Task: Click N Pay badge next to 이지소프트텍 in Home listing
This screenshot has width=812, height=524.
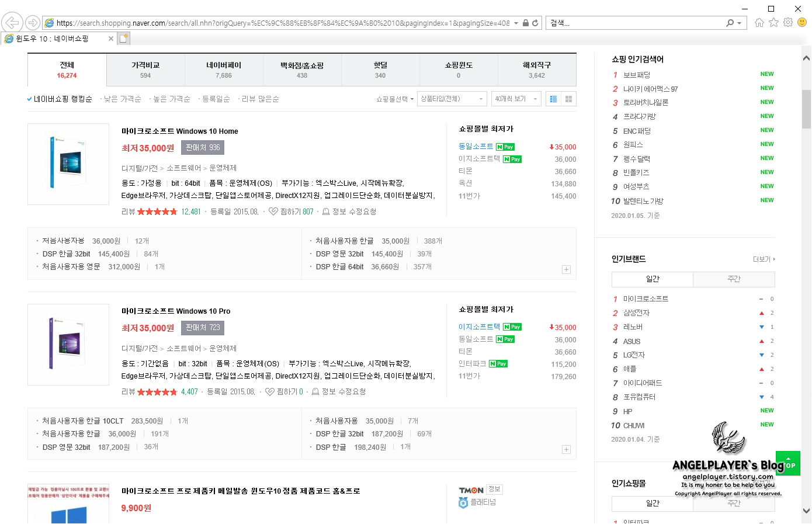Action: (x=512, y=159)
